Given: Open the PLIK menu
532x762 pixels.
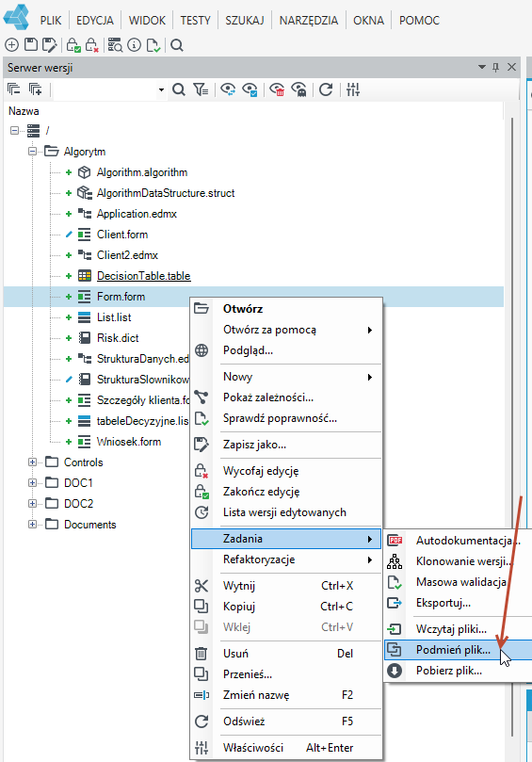Looking at the screenshot, I should [x=51, y=21].
